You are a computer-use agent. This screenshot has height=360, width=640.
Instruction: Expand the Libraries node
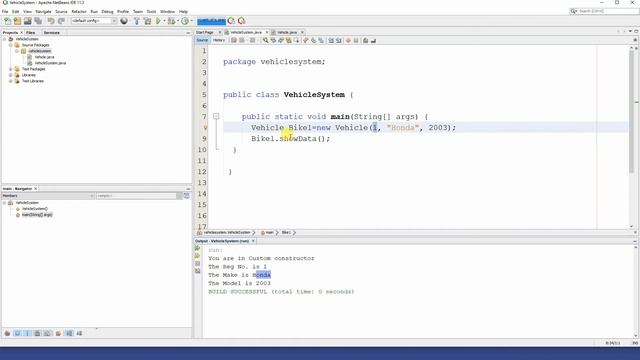click(x=11, y=75)
